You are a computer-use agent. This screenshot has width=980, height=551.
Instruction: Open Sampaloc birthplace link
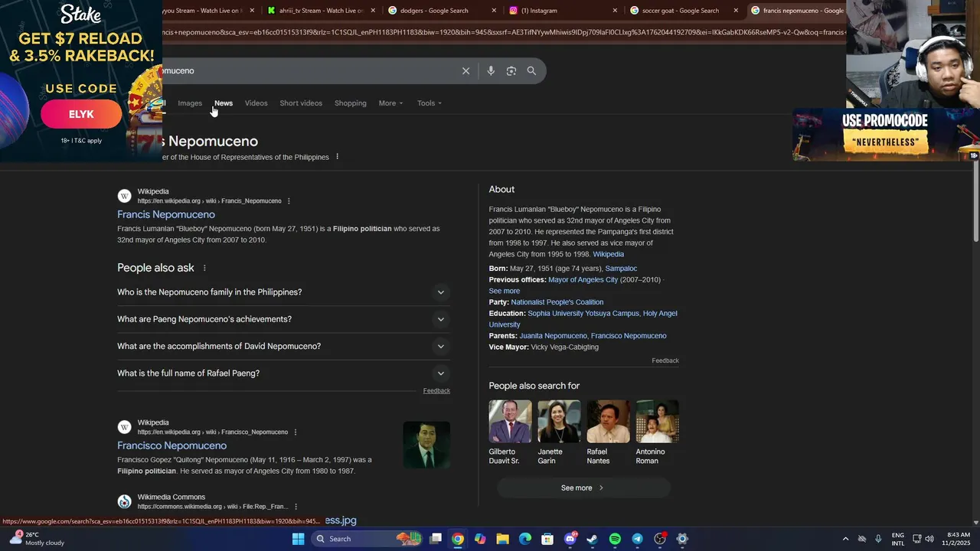pos(621,269)
